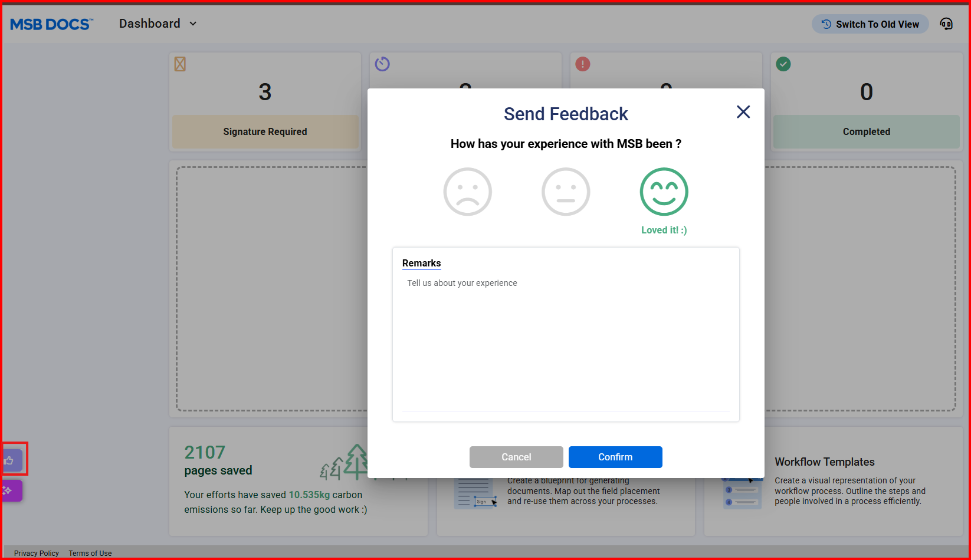Click the purple sparkle side icon
971x560 pixels.
click(11, 490)
